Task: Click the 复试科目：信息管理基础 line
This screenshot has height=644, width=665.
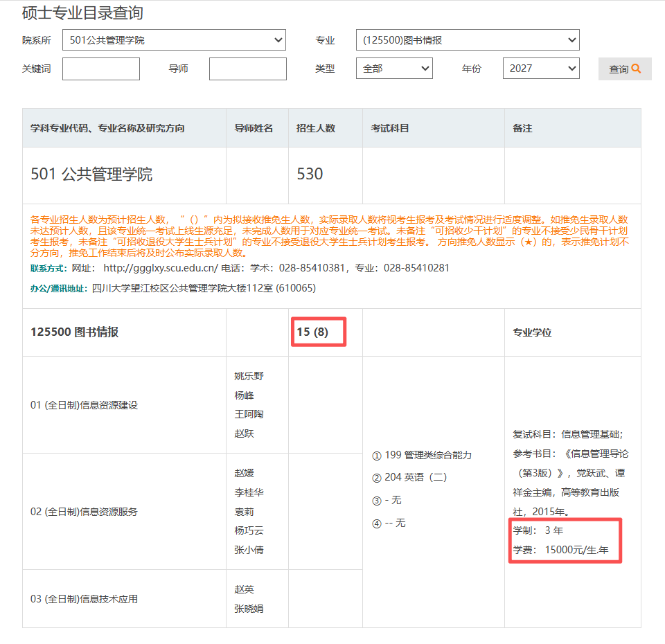Action: pos(568,434)
